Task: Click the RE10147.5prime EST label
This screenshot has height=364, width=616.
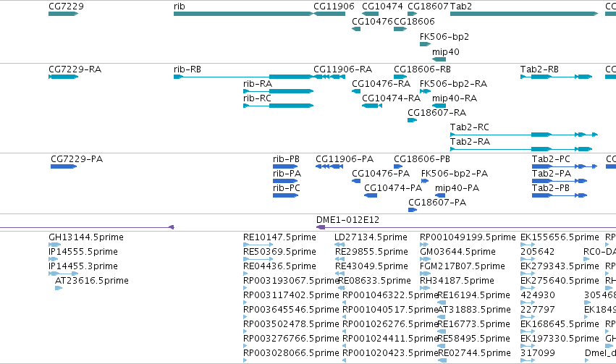Action: [279, 237]
